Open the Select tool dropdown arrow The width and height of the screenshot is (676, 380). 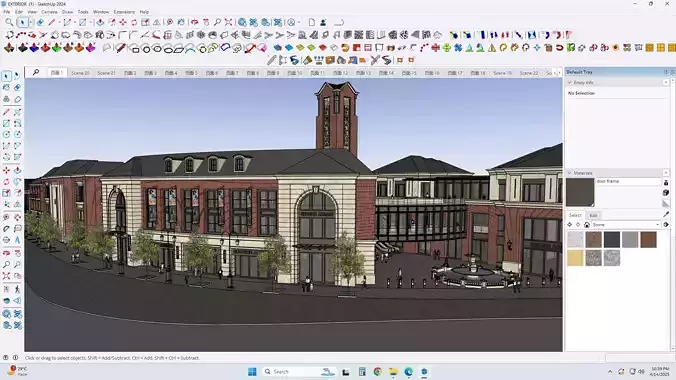(31, 22)
